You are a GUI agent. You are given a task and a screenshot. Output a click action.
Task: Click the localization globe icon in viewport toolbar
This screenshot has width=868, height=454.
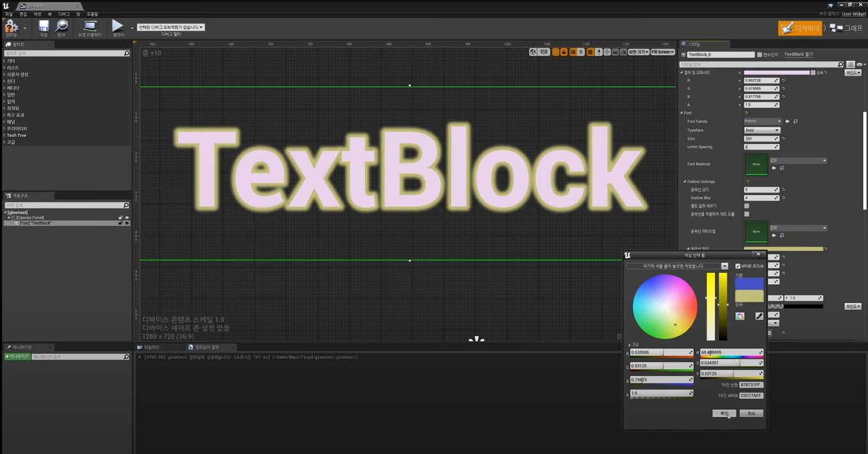[x=533, y=52]
